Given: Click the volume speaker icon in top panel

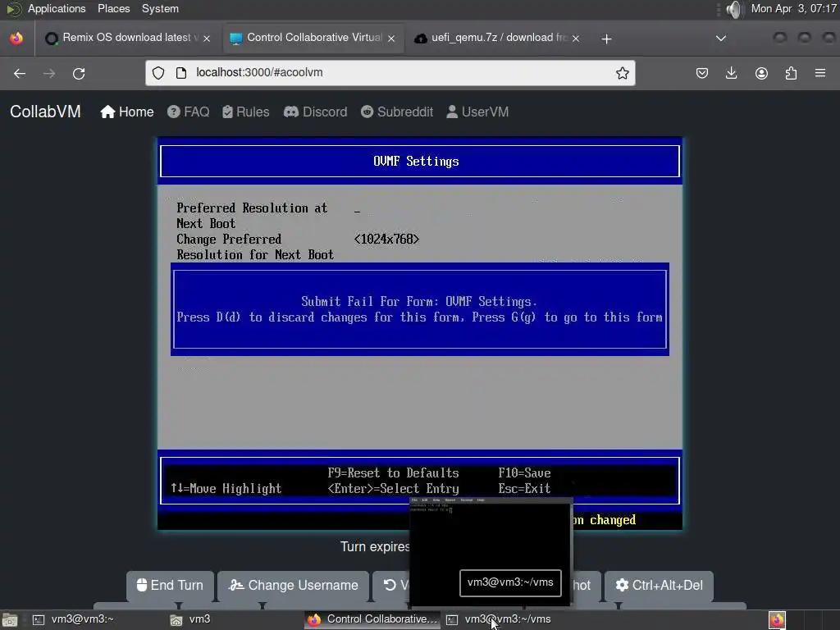Looking at the screenshot, I should coord(735,9).
